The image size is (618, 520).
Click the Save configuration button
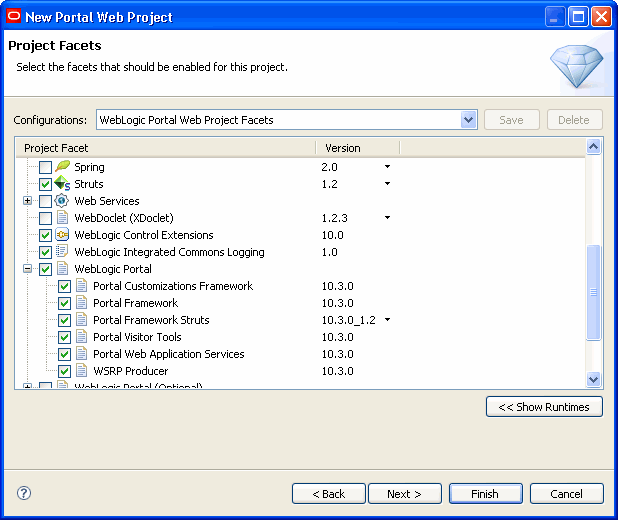click(x=511, y=119)
